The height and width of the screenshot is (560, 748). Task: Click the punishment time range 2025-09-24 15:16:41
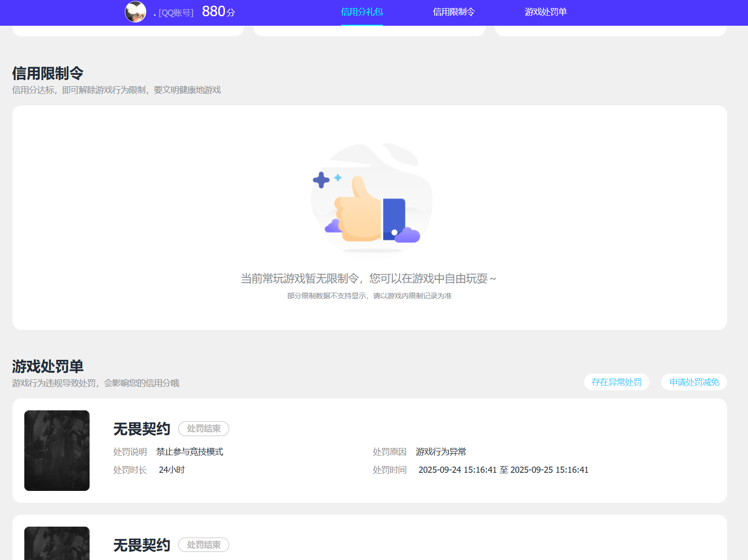pos(504,470)
